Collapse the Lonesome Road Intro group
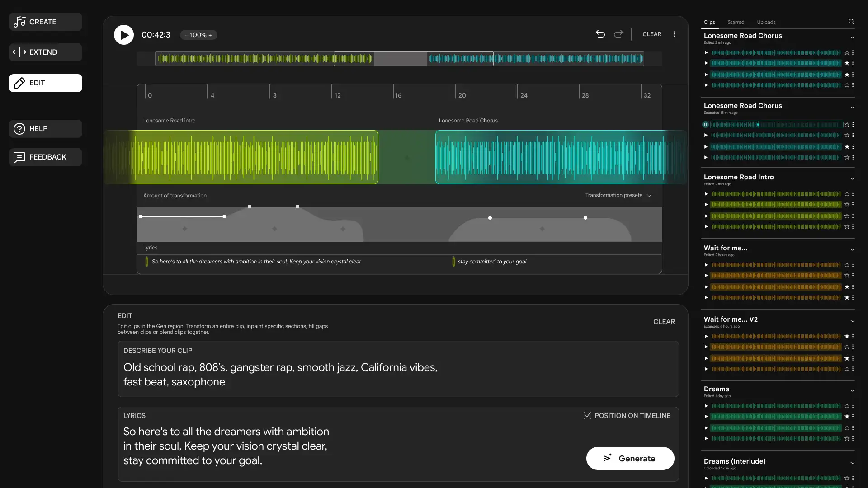868x488 pixels. 852,179
